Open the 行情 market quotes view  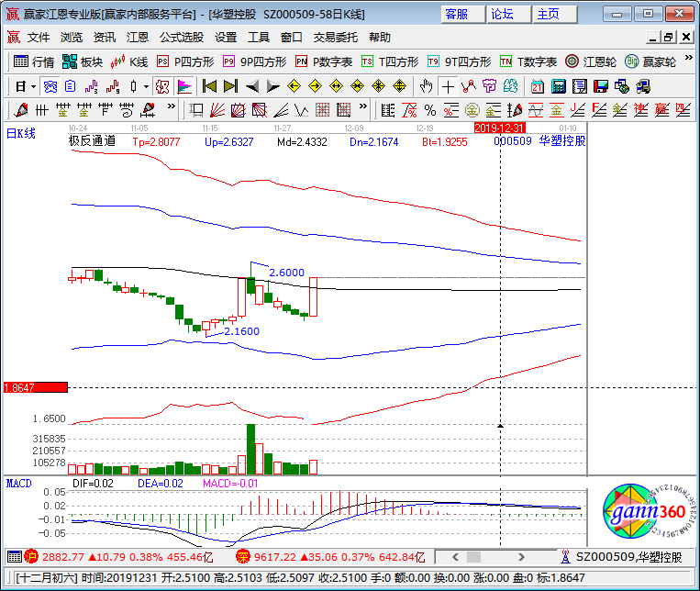34,61
